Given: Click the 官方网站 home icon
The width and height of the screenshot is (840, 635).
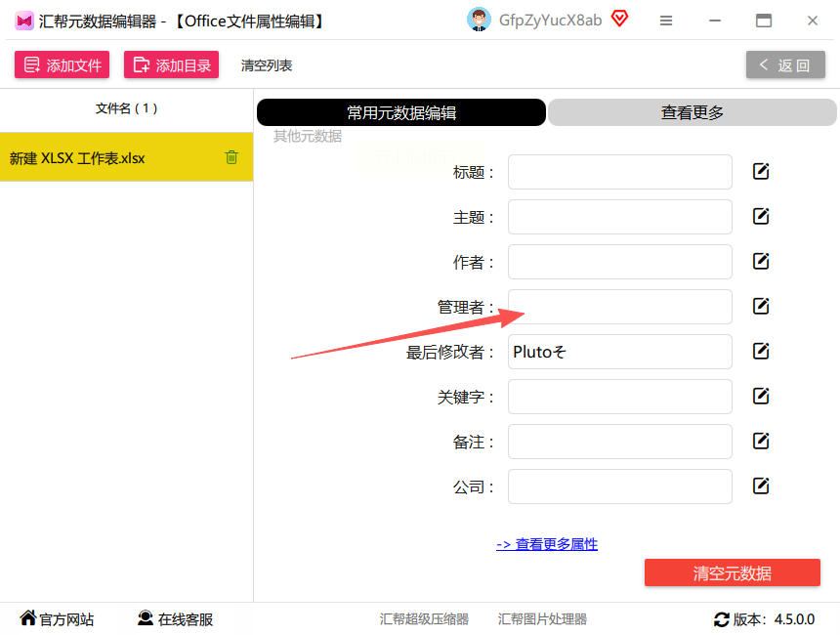Looking at the screenshot, I should 28,617.
